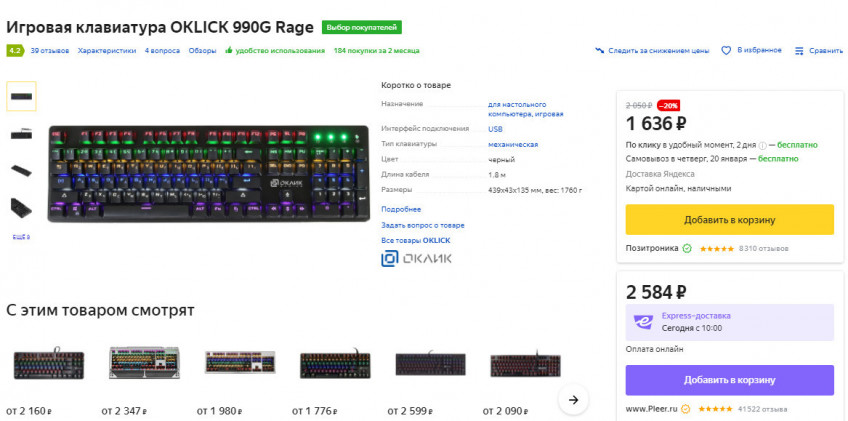The height and width of the screenshot is (421, 848).
Task: Open Все товары OKLICK link
Action: [415, 240]
